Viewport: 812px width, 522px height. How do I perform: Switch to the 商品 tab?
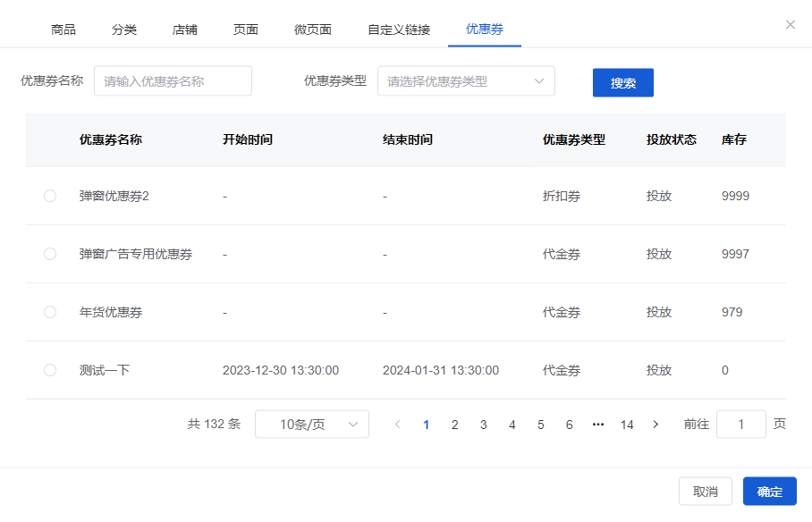click(x=63, y=29)
